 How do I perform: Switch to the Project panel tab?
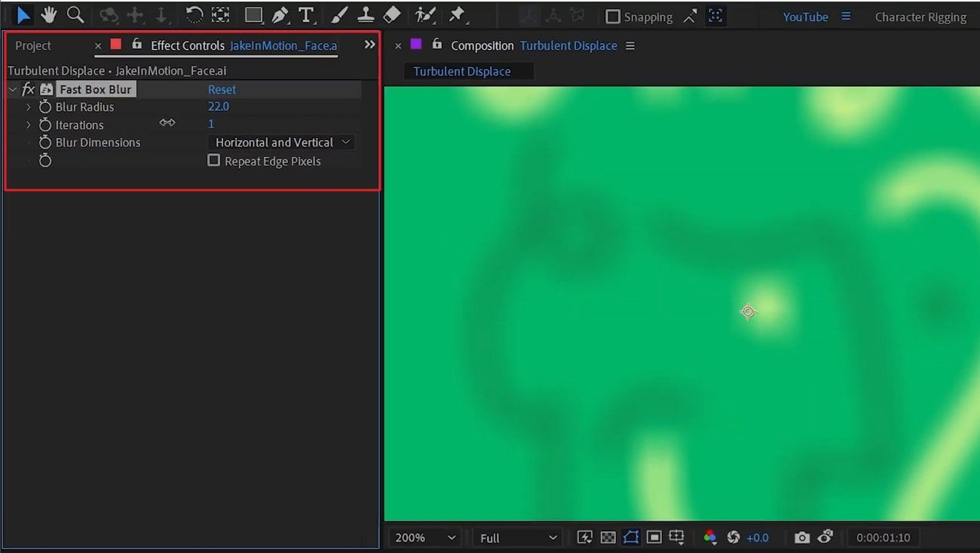33,46
